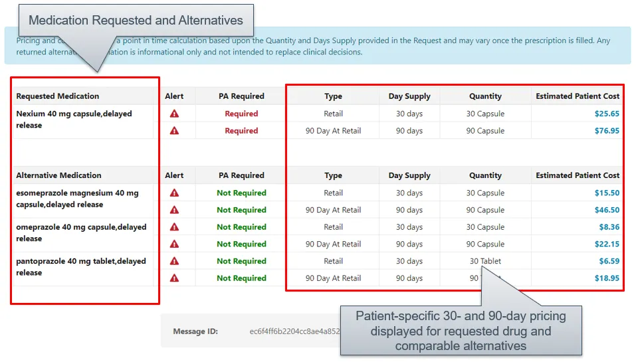
Task: Click the Message ID label
Action: coord(195,331)
